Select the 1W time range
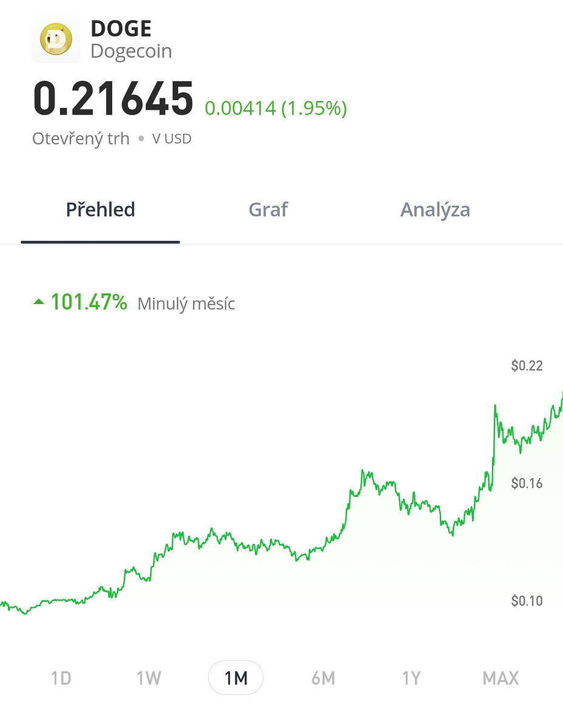This screenshot has height=728, width=563. pos(149,678)
